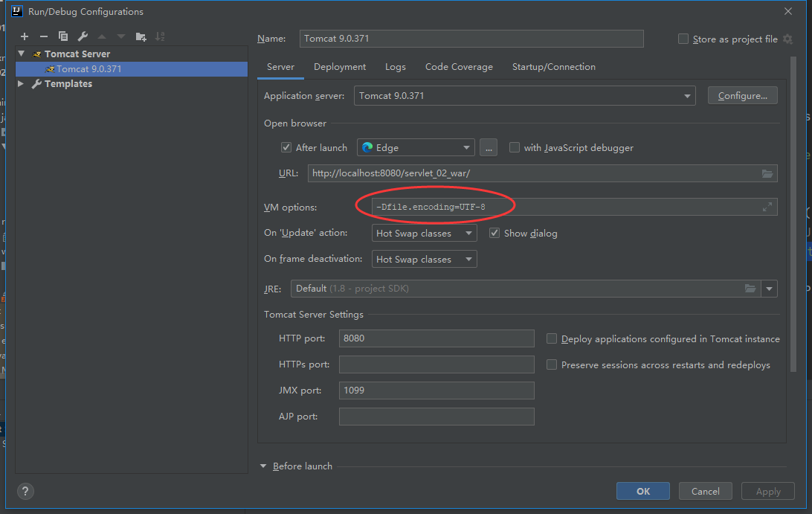812x514 pixels.
Task: Toggle Show dialog checkbox
Action: click(494, 233)
